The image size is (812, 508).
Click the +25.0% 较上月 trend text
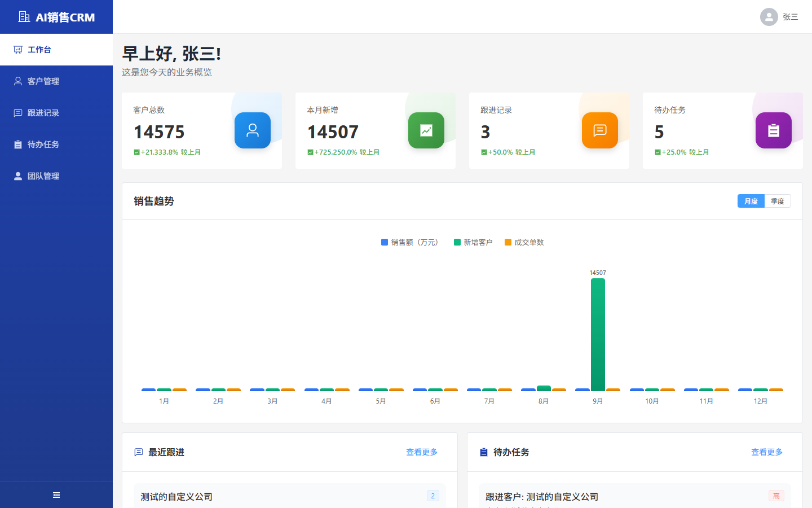coord(682,152)
